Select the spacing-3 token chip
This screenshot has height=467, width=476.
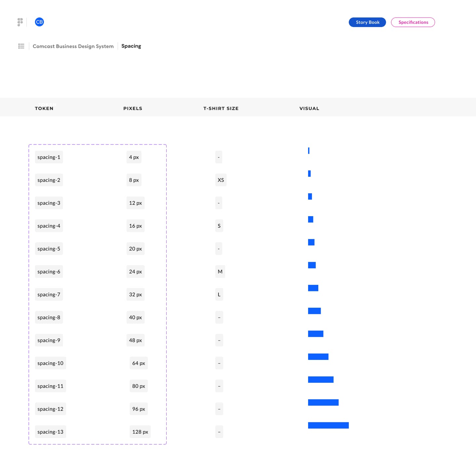(x=49, y=203)
